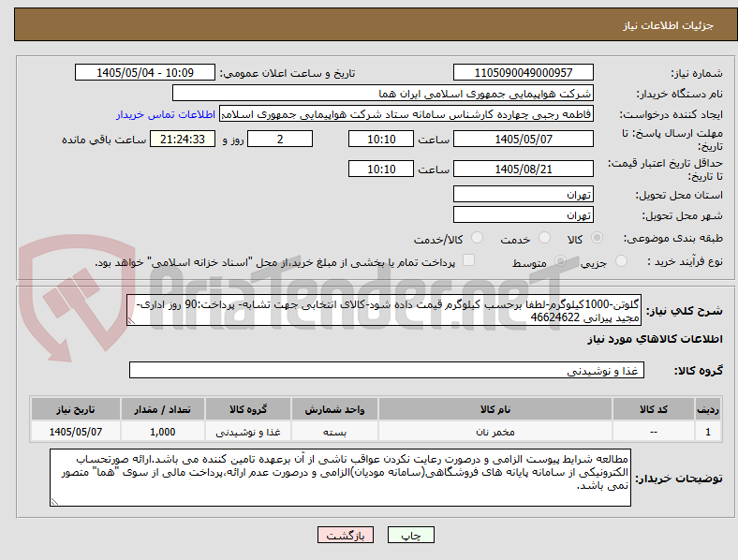Select the جزیی purchase type radio
The height and width of the screenshot is (560, 738).
tap(621, 260)
